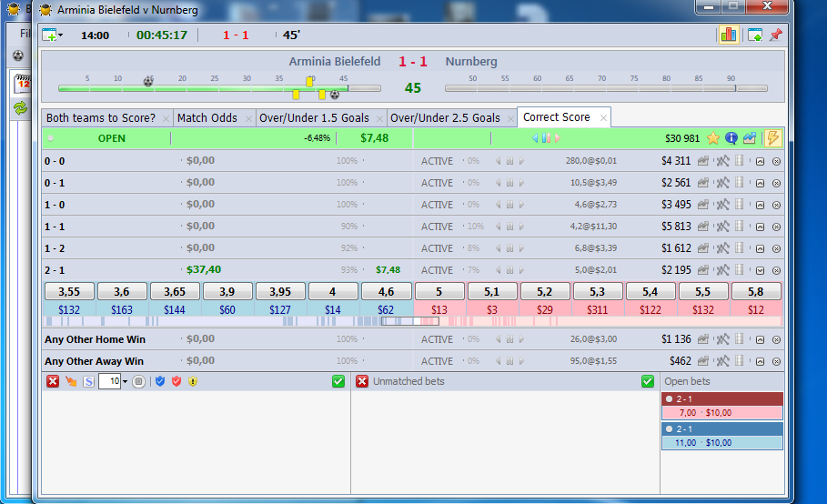Click pause icon in the 1 - 1 row
This screenshot has height=504, width=827.
coord(509,227)
